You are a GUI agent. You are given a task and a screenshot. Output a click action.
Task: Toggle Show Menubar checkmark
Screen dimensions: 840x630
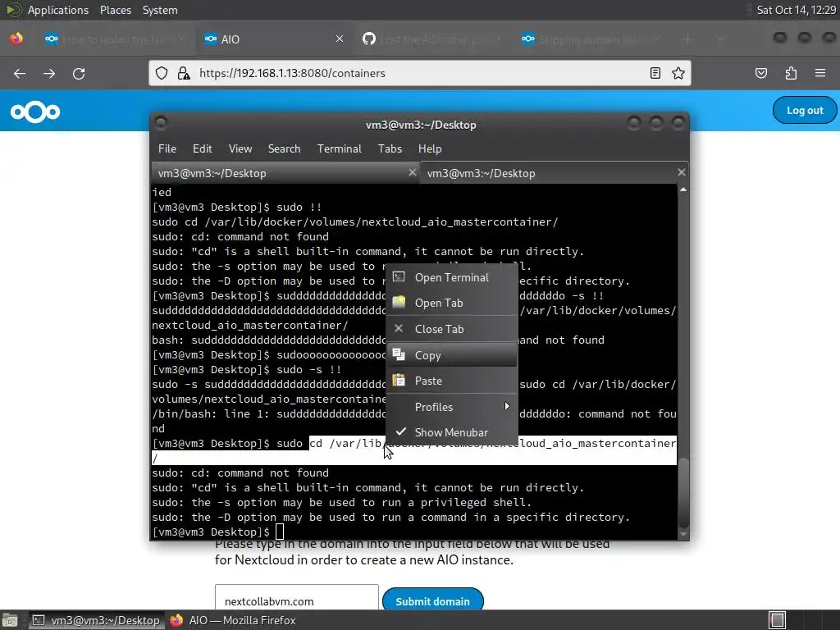[401, 431]
